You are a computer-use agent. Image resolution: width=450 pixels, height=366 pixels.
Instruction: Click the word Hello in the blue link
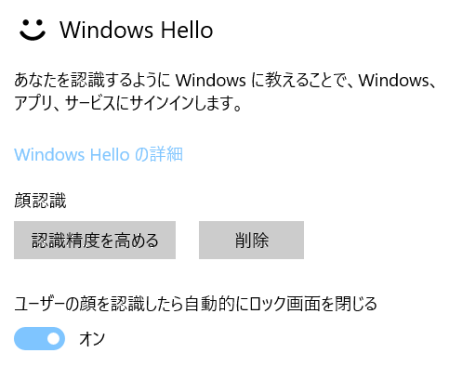pyautogui.click(x=110, y=155)
